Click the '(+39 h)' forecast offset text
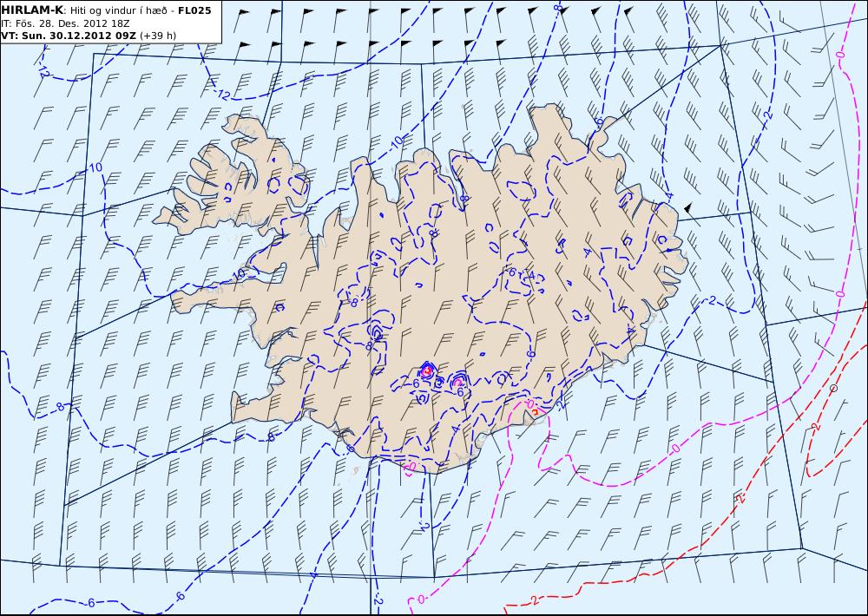The image size is (868, 616). coord(158,36)
